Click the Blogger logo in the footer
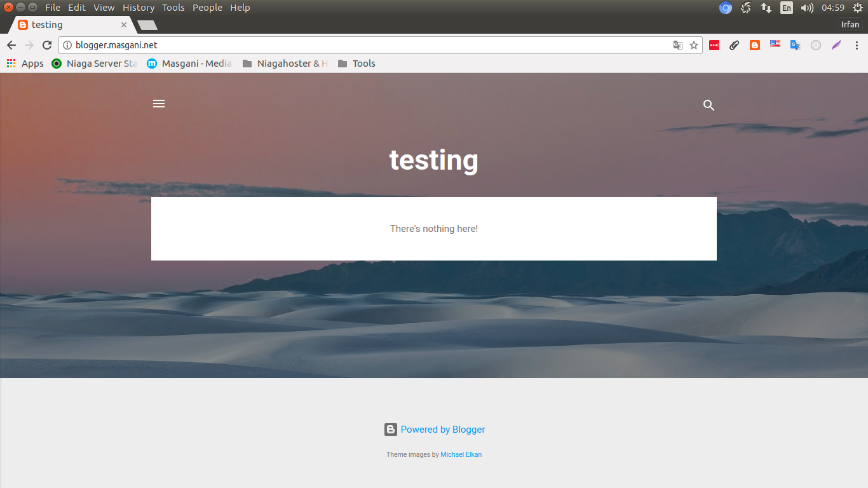The image size is (868, 488). point(391,430)
